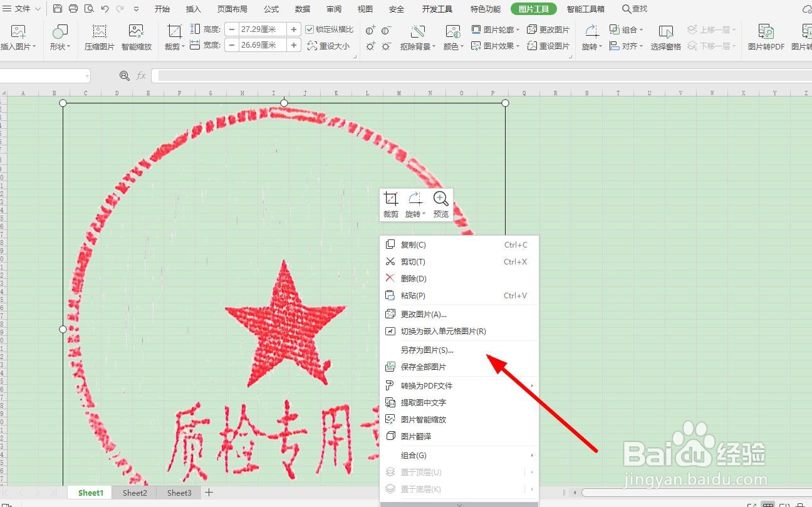Decrease height with minus stepper
The image size is (812, 507).
coord(232,29)
